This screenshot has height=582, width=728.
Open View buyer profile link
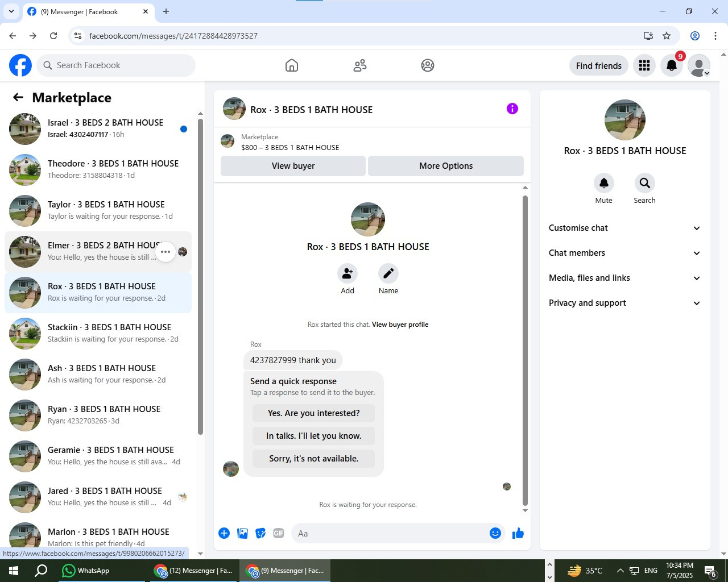[400, 325]
